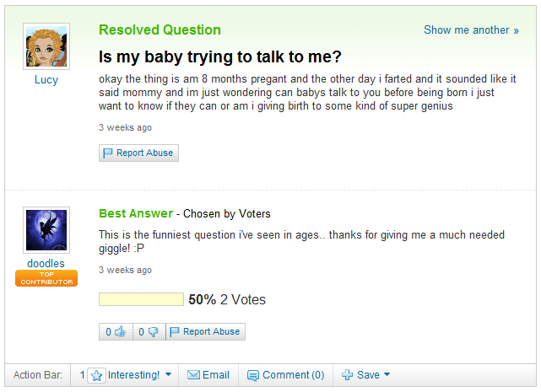Screen dimensions: 541x392
Task: Click the flag icon beside the answer votes
Action: [175, 331]
